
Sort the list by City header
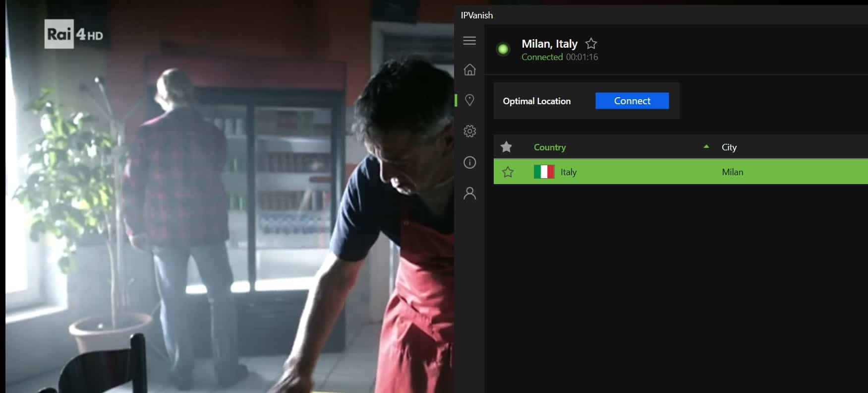[729, 147]
